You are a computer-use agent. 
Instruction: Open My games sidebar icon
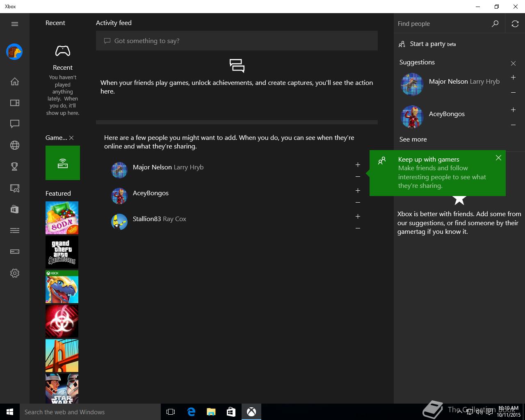(15, 103)
